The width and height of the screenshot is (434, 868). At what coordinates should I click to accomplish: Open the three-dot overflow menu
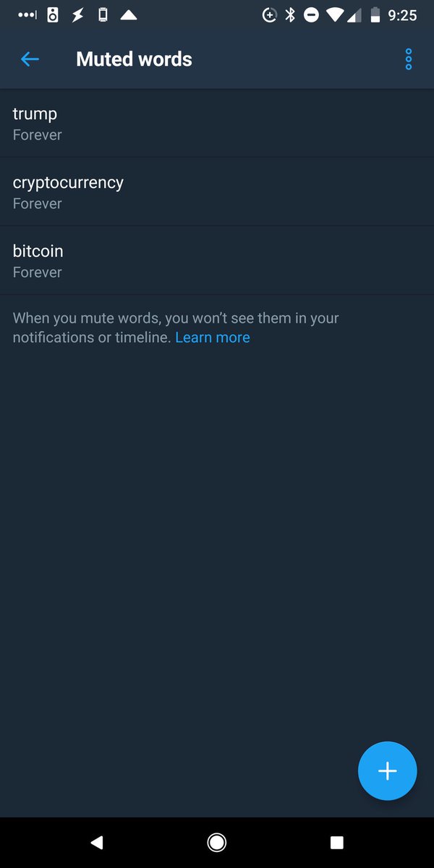409,59
